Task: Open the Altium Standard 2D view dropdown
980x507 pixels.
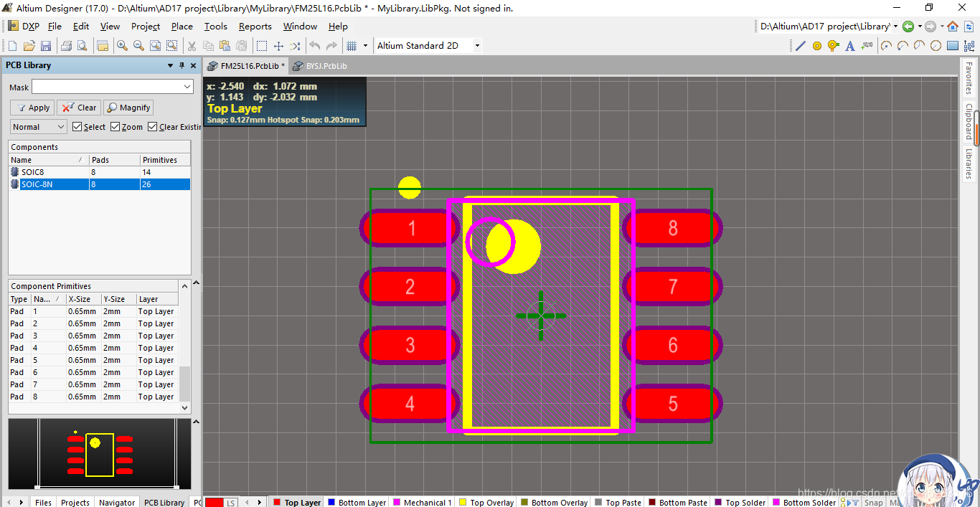Action: [x=476, y=46]
